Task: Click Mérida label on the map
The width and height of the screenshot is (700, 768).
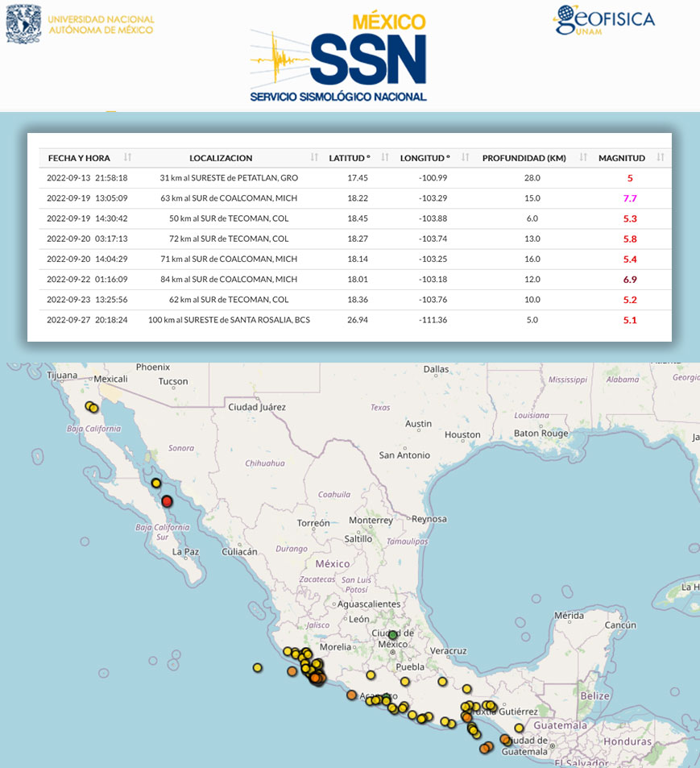Action: (x=569, y=616)
